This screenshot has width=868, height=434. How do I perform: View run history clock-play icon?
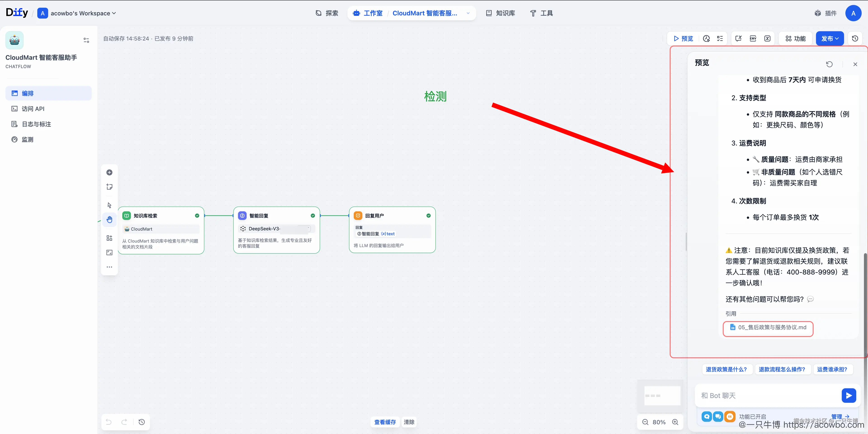(x=707, y=38)
